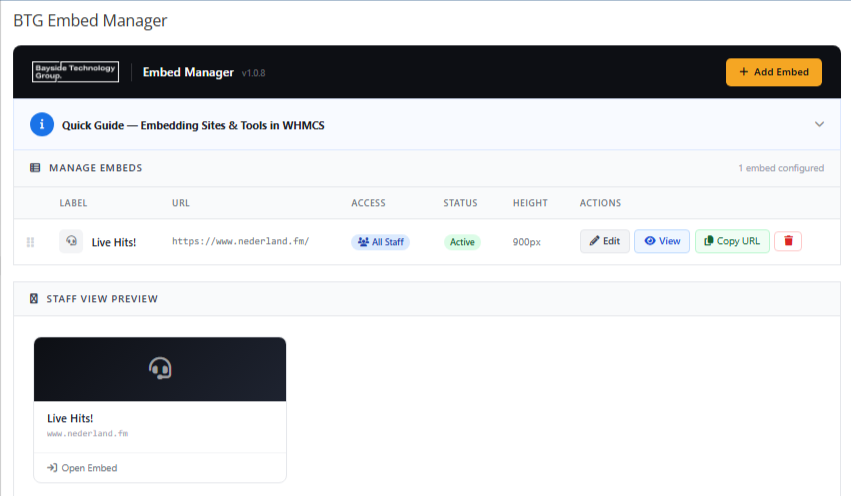Copy URL of the Live Hits! embed

732,241
